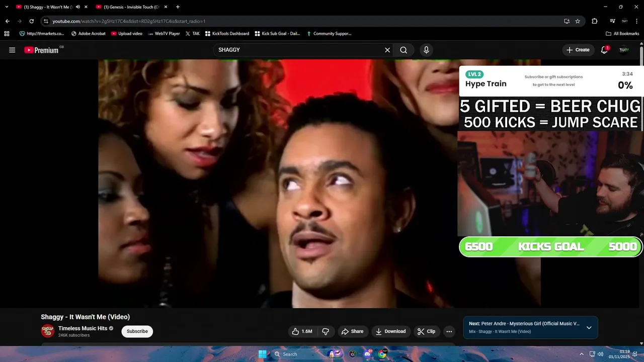
Task: Start voice search with the microphone
Action: [426, 50]
